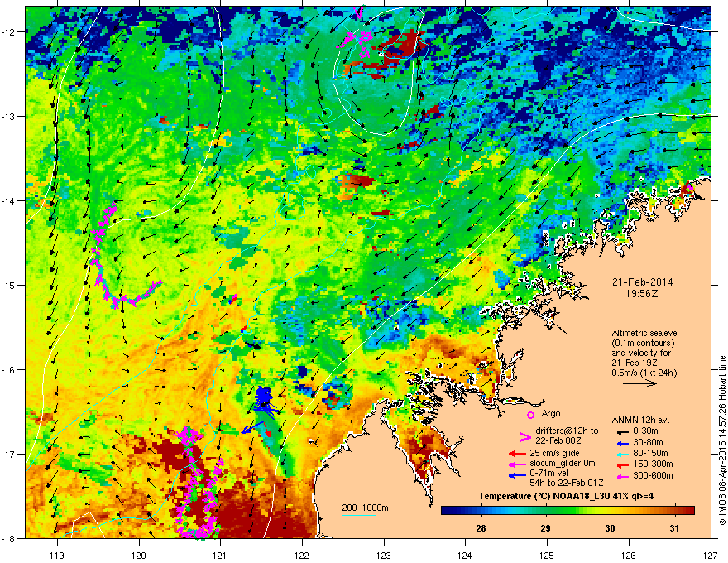Click the red 25 cm/s glide arrow
This screenshot has height=563, width=728.
pyautogui.click(x=517, y=454)
